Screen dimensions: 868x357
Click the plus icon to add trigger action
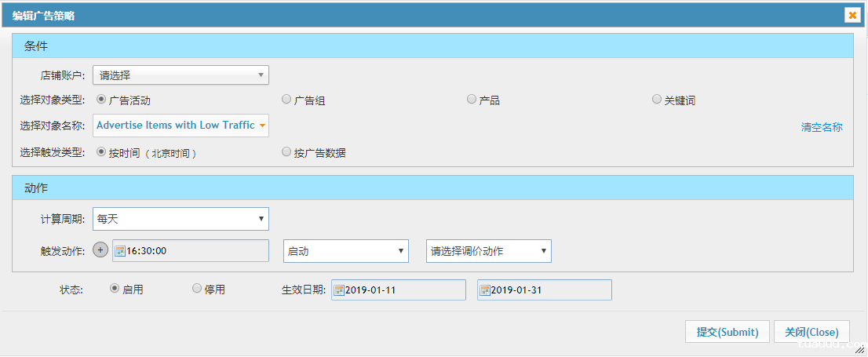[x=100, y=250]
